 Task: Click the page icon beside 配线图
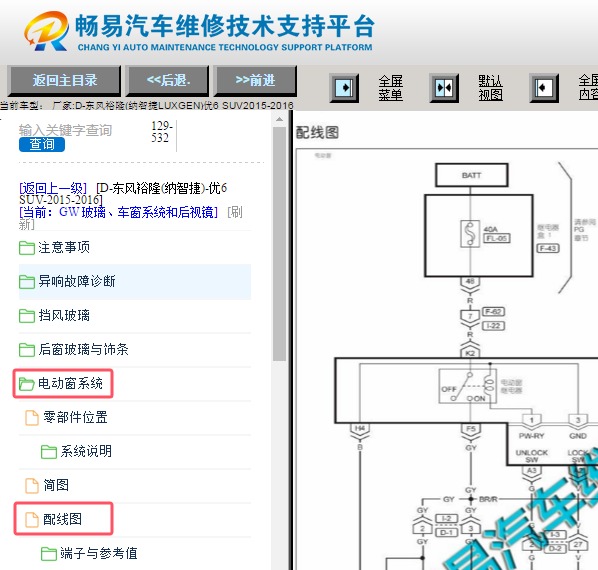[32, 519]
